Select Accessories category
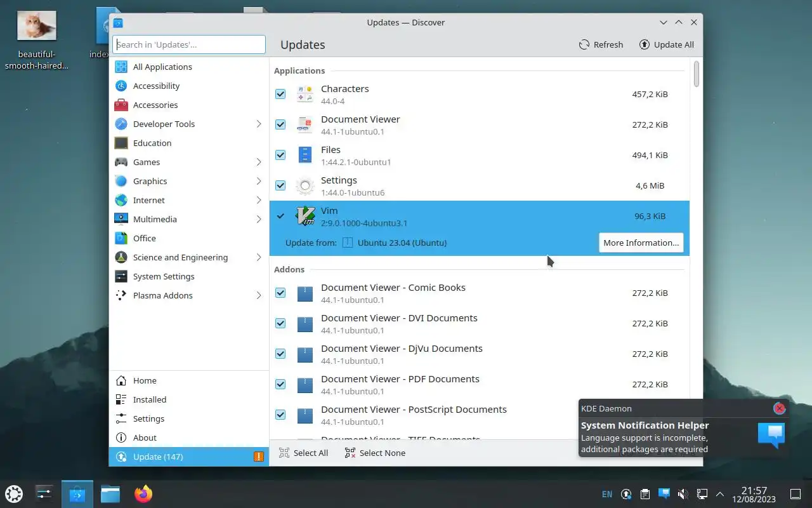The width and height of the screenshot is (812, 508). tap(189, 105)
